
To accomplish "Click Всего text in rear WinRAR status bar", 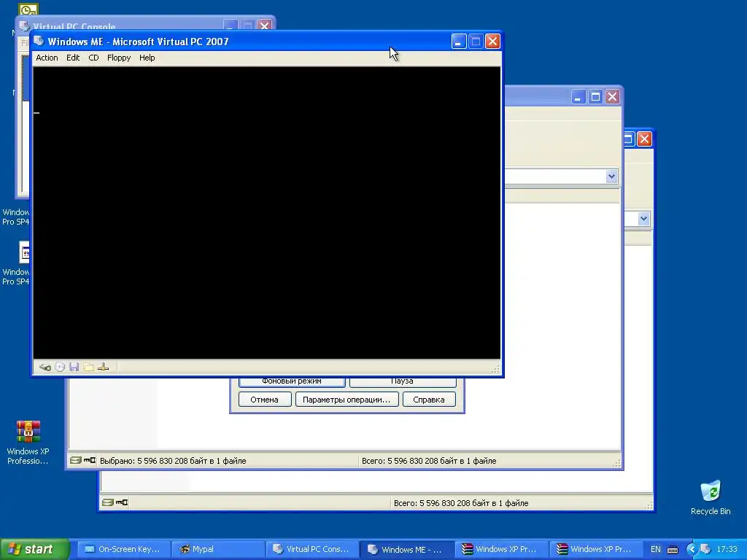I will point(461,503).
